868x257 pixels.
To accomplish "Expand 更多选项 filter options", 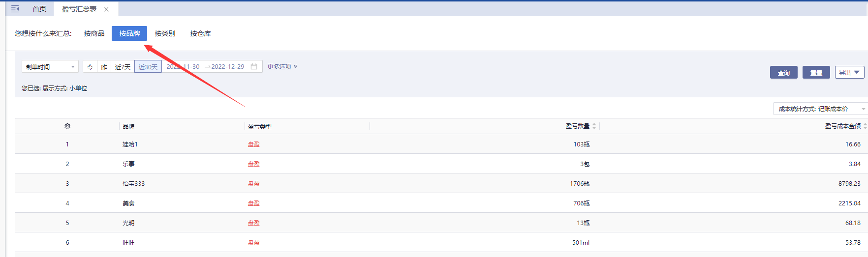I will (282, 66).
